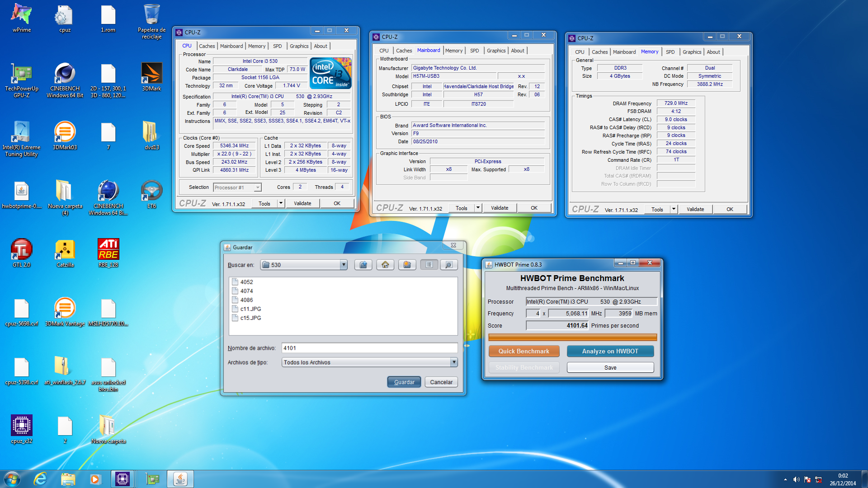
Task: Launch the ET6 desktop shortcut
Action: tap(151, 194)
